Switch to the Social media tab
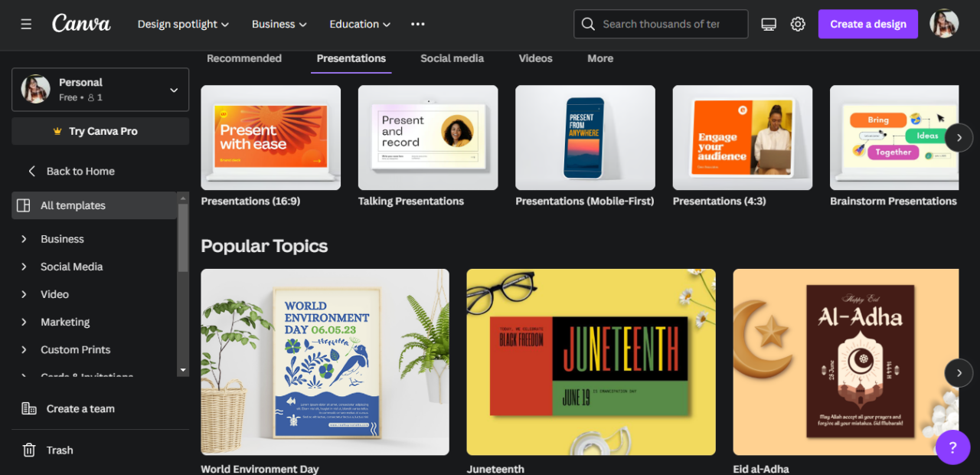 pos(452,58)
